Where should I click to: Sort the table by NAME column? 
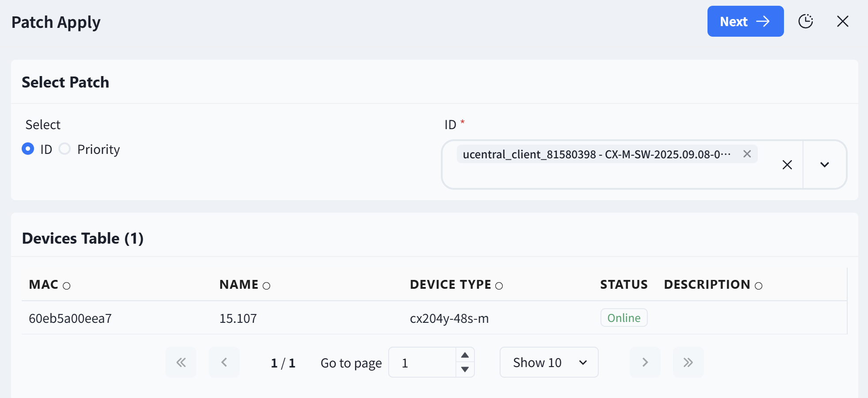[x=266, y=286]
